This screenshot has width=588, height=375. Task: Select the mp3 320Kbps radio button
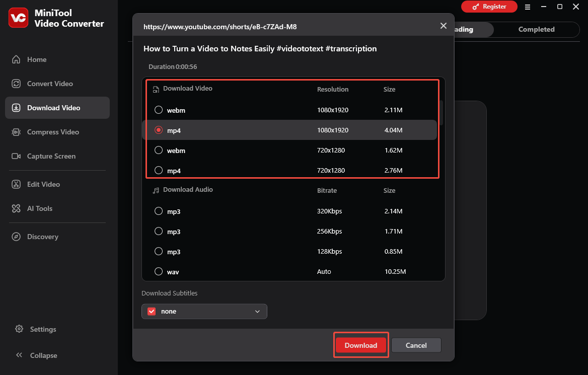(159, 211)
